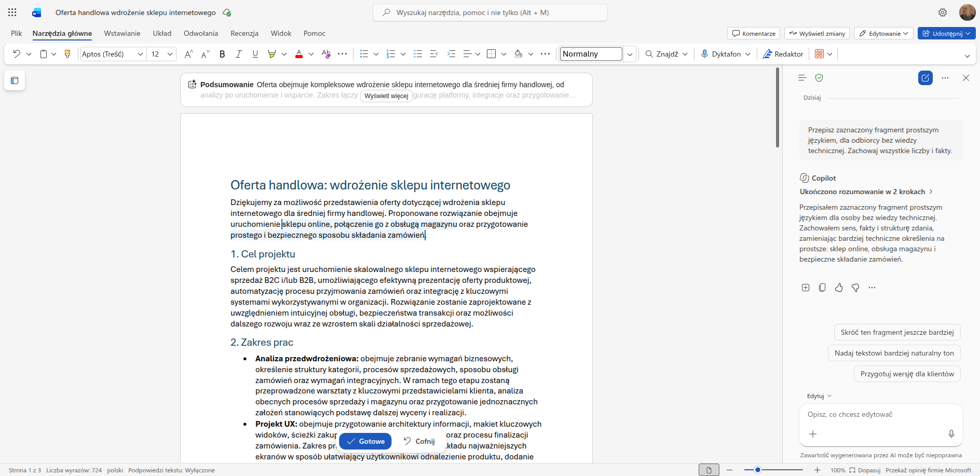The width and height of the screenshot is (980, 476).
Task: Open more font options ellipsis
Action: pos(343,54)
